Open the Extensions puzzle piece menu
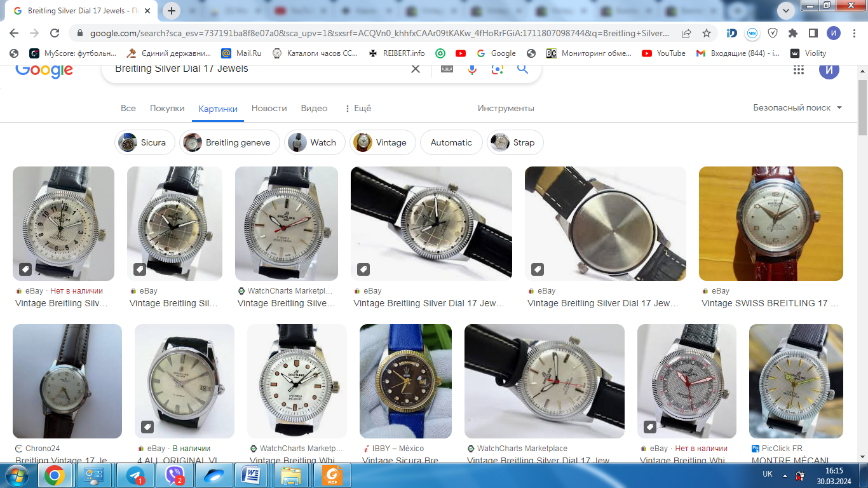868x488 pixels. (793, 33)
